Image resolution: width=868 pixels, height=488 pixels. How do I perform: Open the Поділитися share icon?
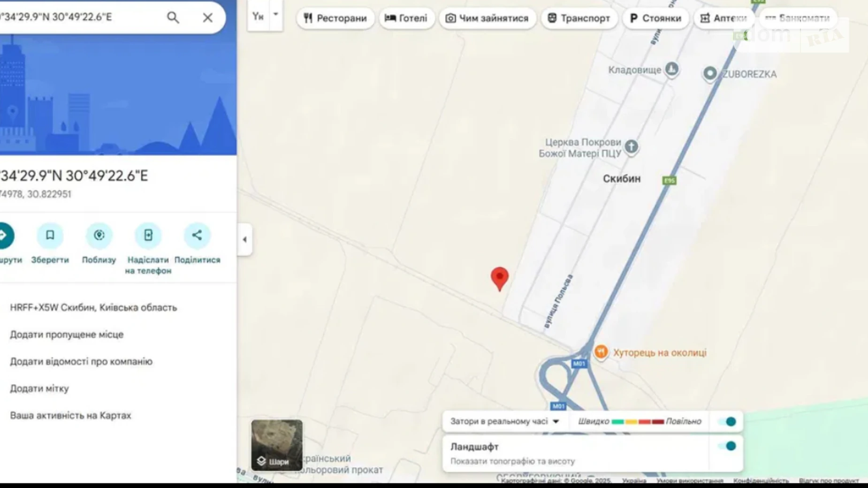click(x=197, y=236)
